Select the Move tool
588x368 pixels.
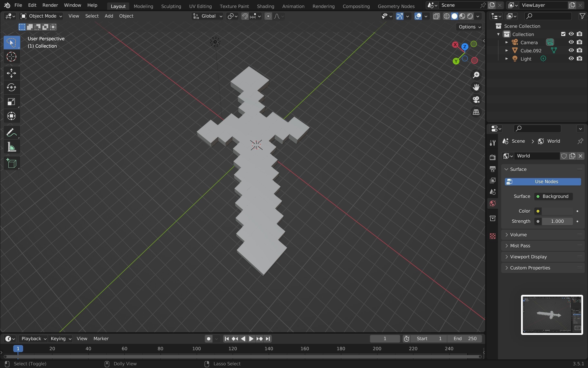tap(11, 73)
